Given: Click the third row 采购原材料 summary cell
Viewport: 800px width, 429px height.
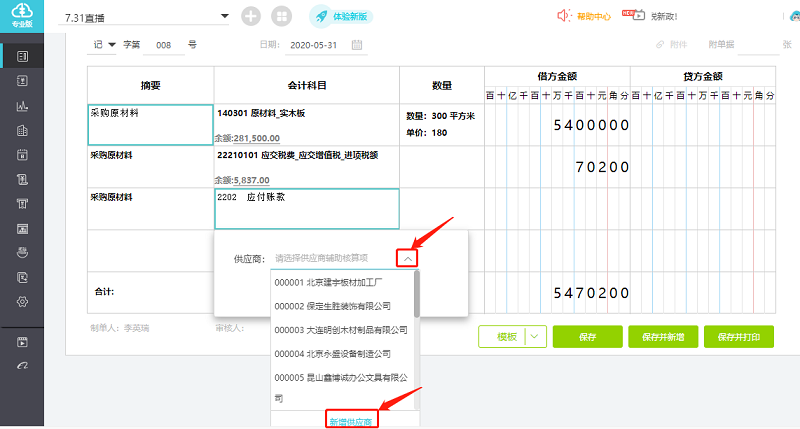Looking at the screenshot, I should [151, 209].
